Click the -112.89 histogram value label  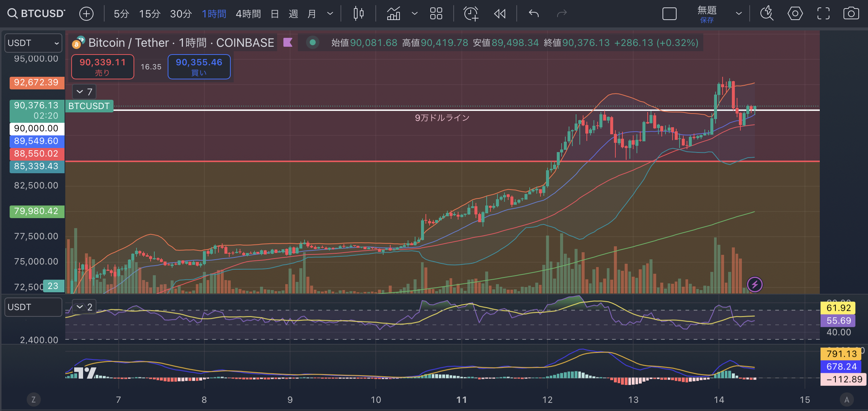tap(844, 379)
